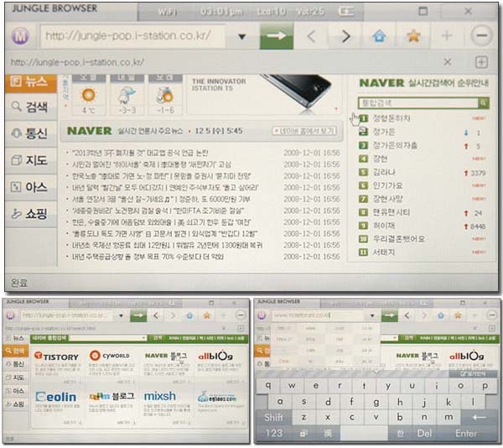Click the weather icon showing -1~6
This screenshot has width=503, height=448.
point(165,96)
